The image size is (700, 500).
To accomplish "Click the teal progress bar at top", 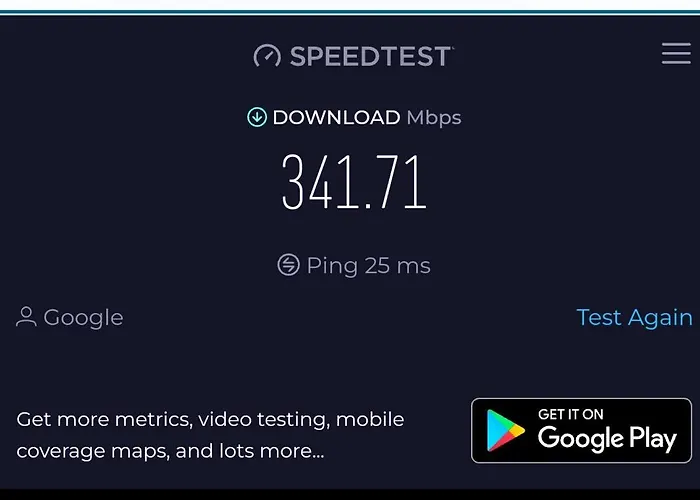I will [350, 13].
